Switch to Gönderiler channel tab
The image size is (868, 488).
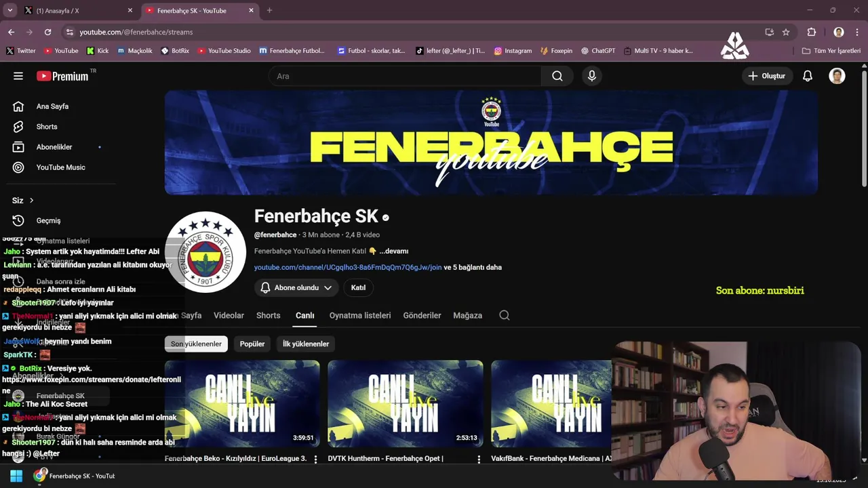tap(422, 315)
